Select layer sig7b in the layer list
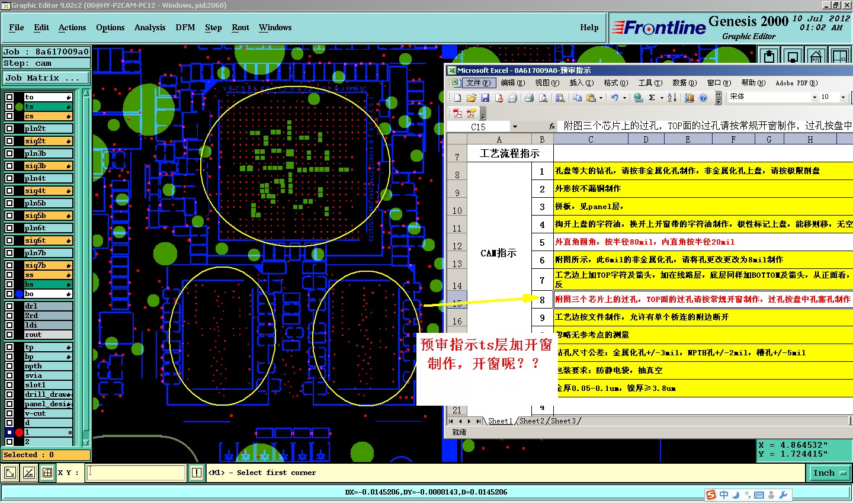 click(x=48, y=265)
